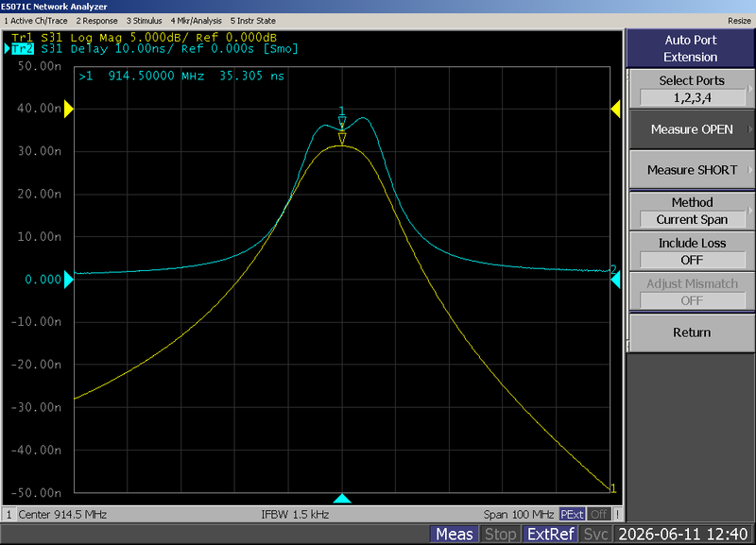The width and height of the screenshot is (756, 545).
Task: Click the Return softkey
Action: tap(692, 332)
